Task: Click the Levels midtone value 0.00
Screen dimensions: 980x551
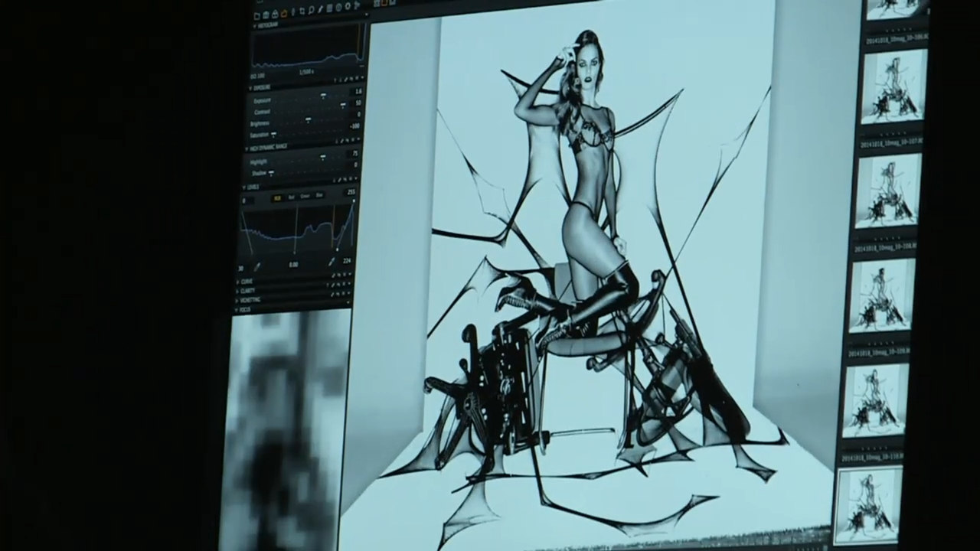Action: click(293, 265)
